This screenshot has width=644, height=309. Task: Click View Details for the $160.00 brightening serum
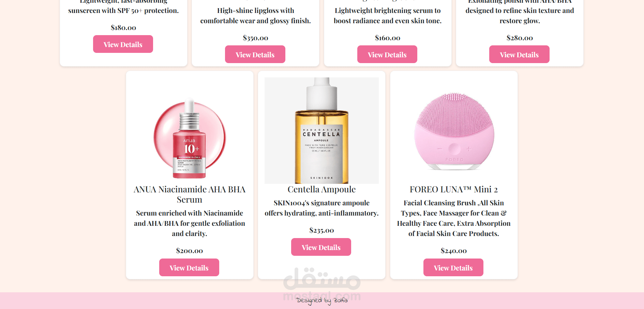pos(387,54)
